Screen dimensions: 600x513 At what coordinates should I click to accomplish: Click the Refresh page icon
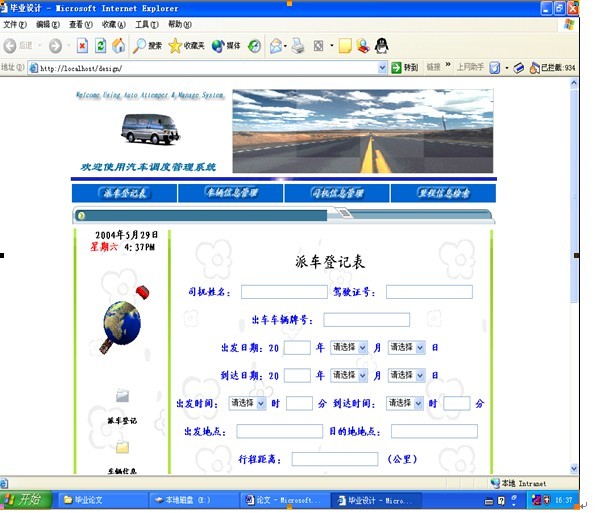(x=100, y=46)
